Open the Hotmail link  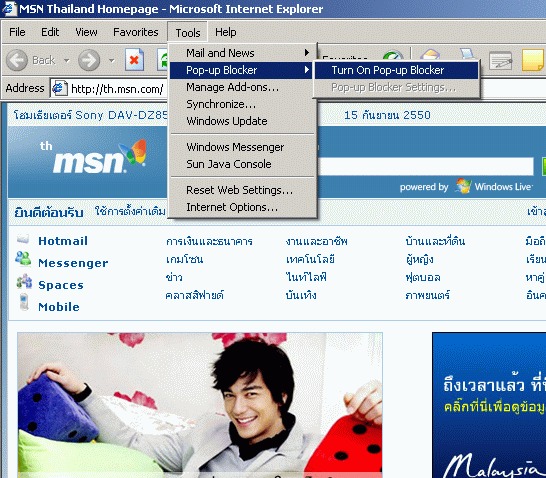tap(63, 241)
